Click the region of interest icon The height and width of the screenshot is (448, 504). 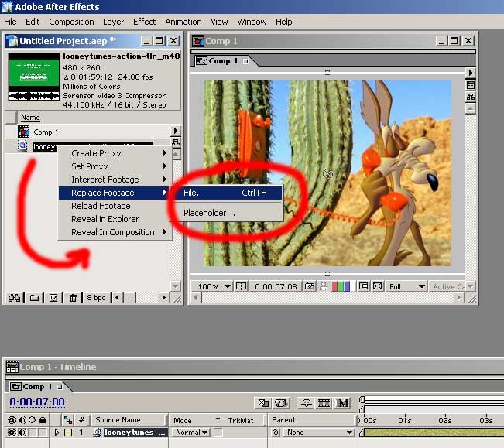click(364, 286)
